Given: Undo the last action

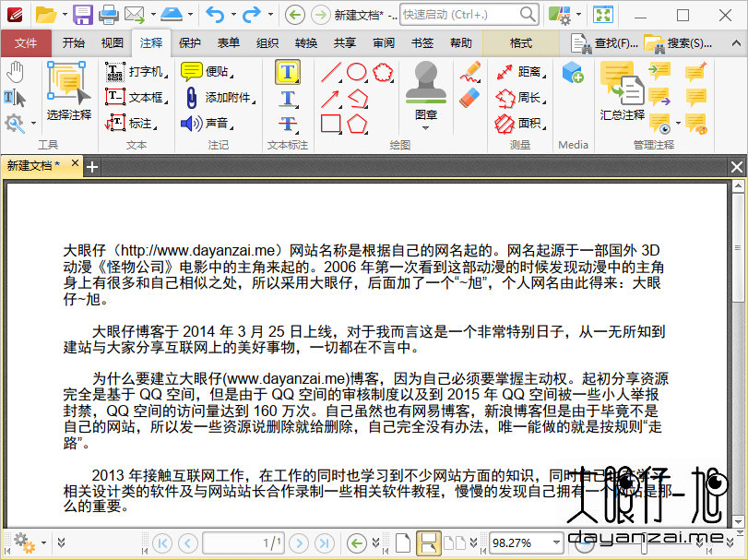Looking at the screenshot, I should coord(215,15).
